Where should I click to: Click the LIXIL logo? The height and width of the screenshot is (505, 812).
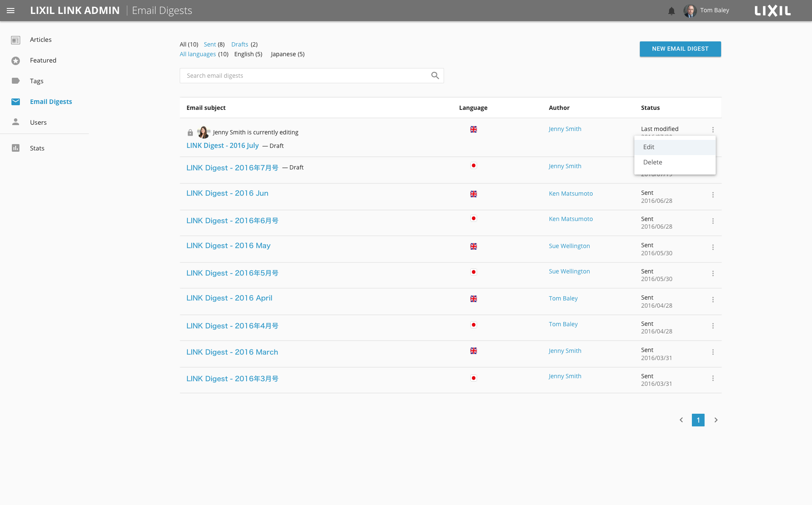pos(773,11)
